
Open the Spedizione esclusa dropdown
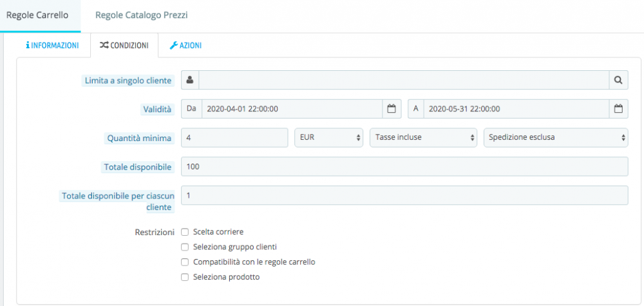(556, 138)
